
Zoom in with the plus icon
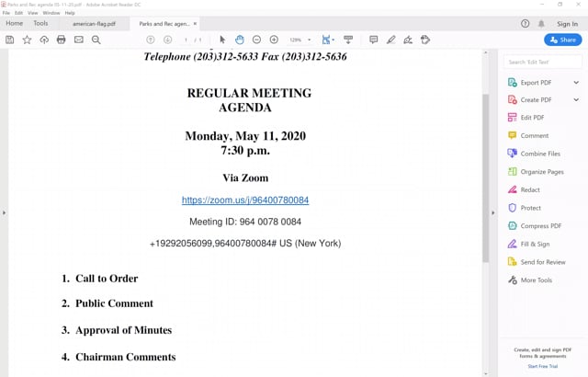click(274, 40)
